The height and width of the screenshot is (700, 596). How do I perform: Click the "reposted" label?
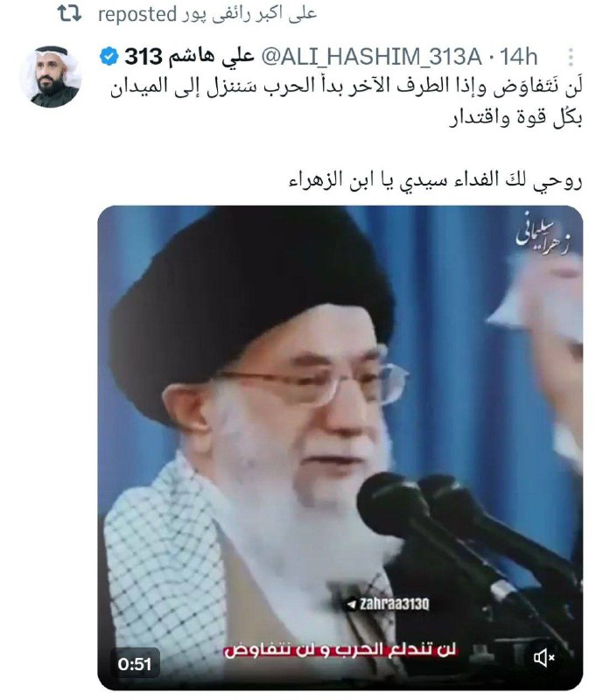[x=137, y=15]
